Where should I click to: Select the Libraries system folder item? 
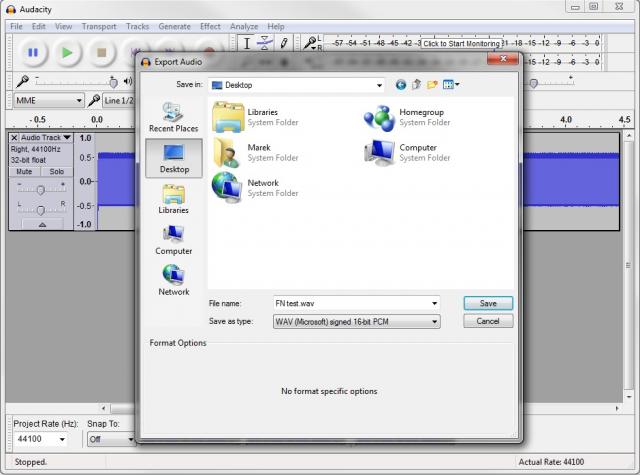pyautogui.click(x=256, y=117)
